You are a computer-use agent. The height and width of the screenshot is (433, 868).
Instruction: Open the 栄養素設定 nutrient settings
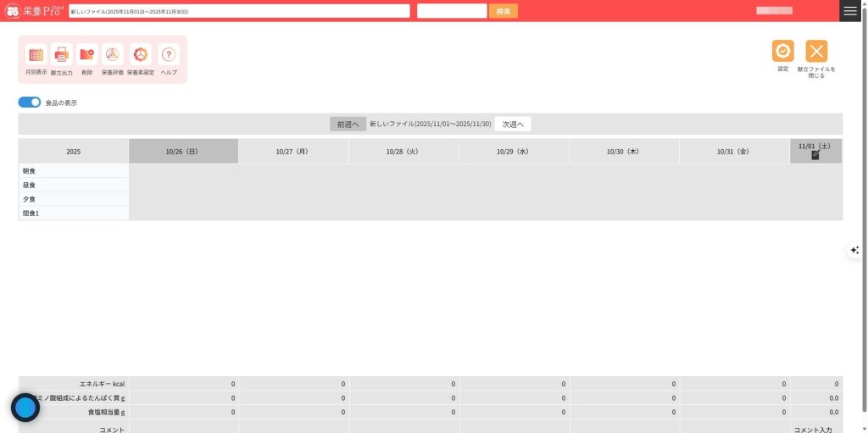[141, 55]
